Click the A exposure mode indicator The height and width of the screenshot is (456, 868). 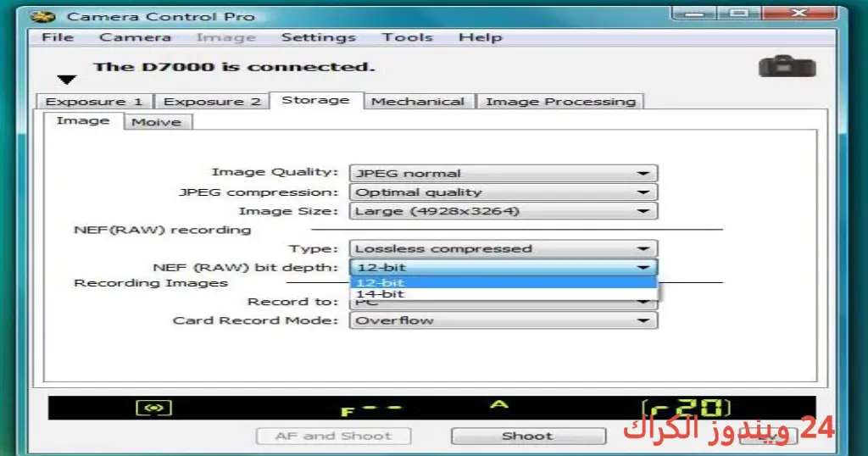tap(498, 404)
